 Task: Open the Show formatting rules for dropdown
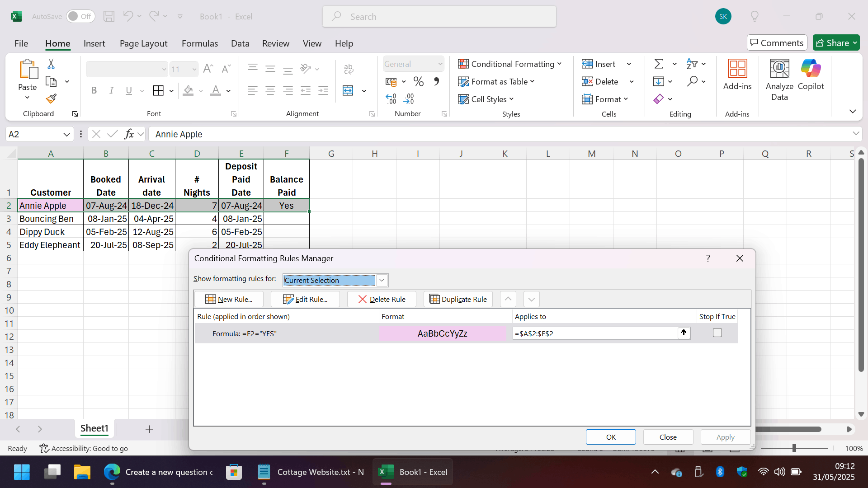(x=382, y=280)
